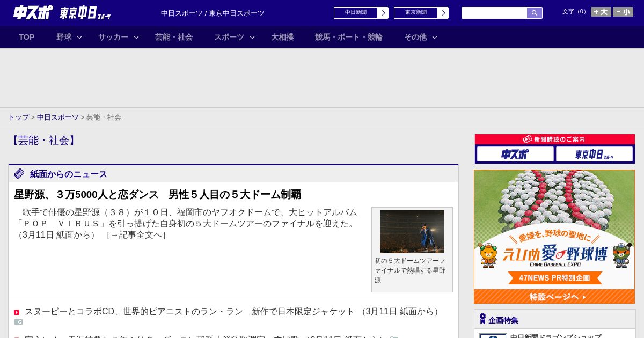This screenshot has height=338, width=644.
Task: Expand the 野球 dropdown chevron
Action: (x=79, y=37)
